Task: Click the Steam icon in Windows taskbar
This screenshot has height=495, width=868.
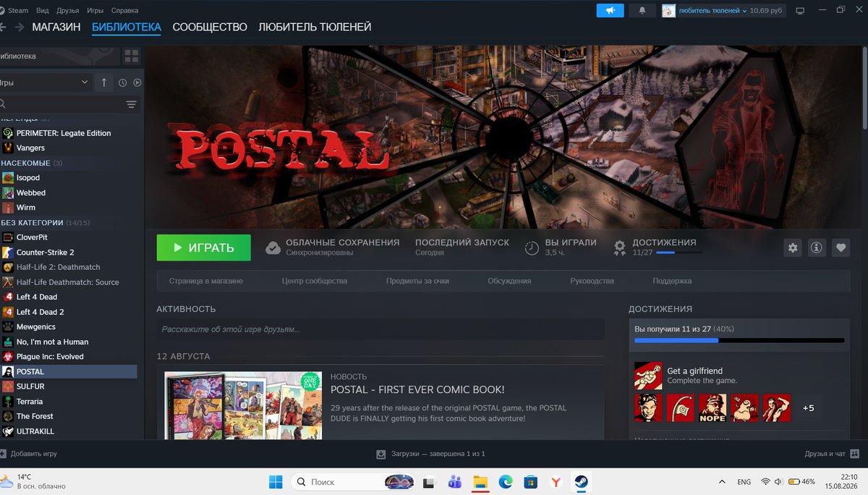Action: [580, 481]
